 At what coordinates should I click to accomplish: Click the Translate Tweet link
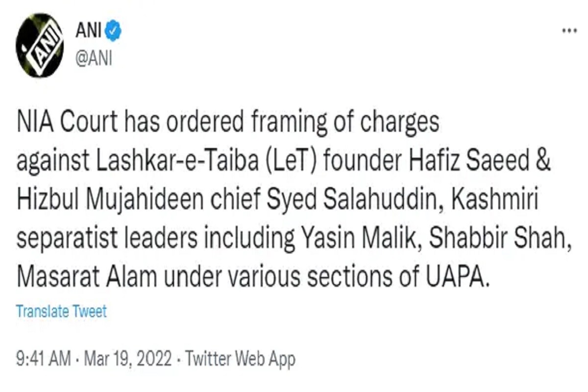pos(61,311)
